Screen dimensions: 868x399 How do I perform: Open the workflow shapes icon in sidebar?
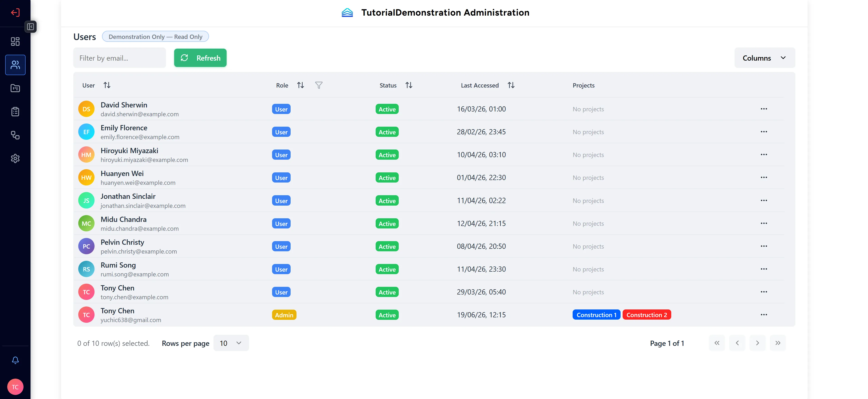(x=15, y=135)
